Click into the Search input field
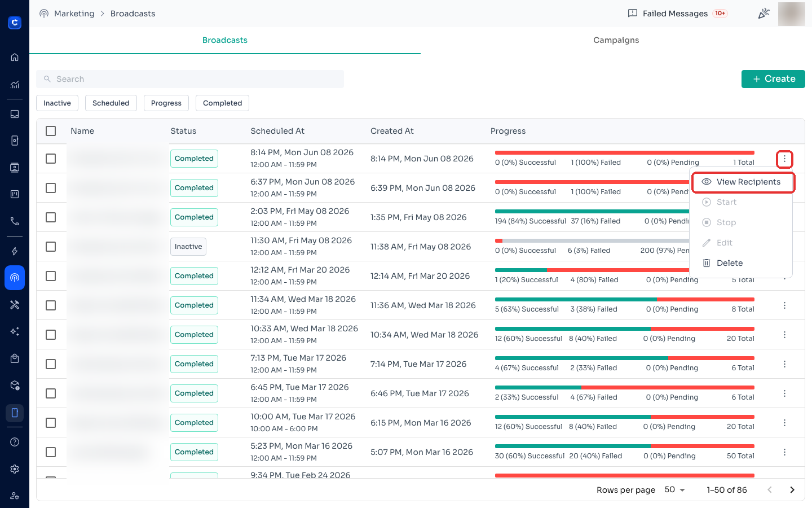Screen dimensions: 812x508 click(x=190, y=79)
